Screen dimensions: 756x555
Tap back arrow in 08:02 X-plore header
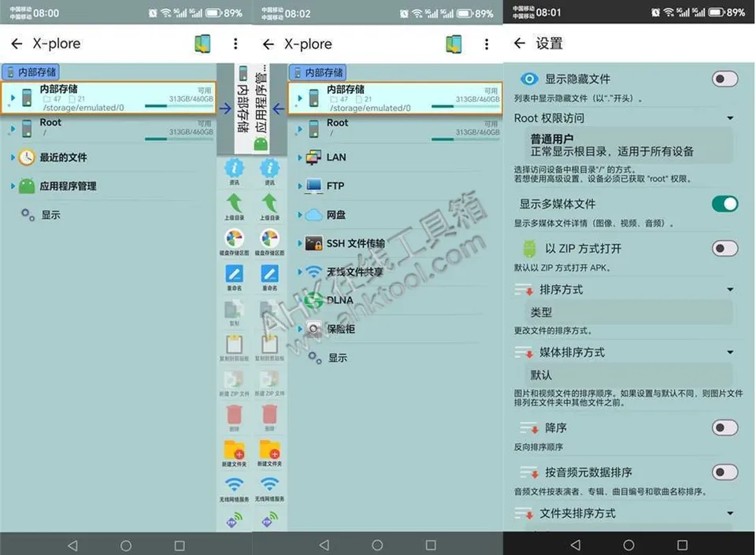coord(269,44)
